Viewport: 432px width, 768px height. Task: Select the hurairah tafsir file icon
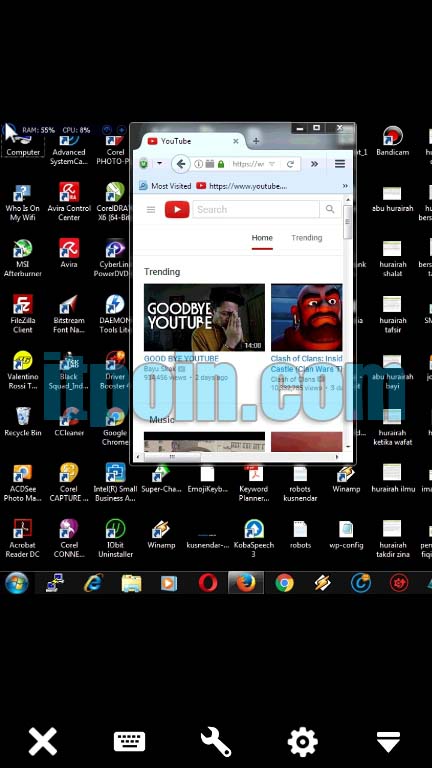coord(392,314)
